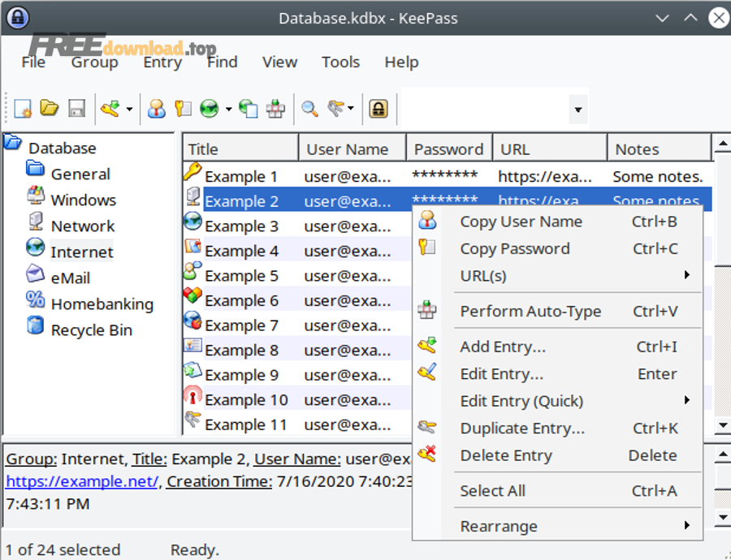Open the https://example.net/ link
Screen dimensions: 731x560
coord(81,481)
